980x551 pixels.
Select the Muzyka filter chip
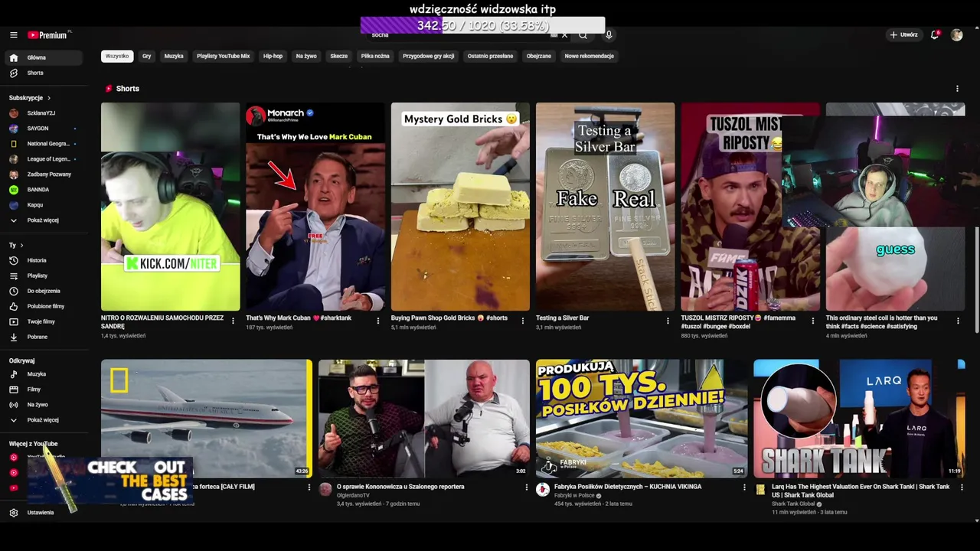(x=174, y=56)
